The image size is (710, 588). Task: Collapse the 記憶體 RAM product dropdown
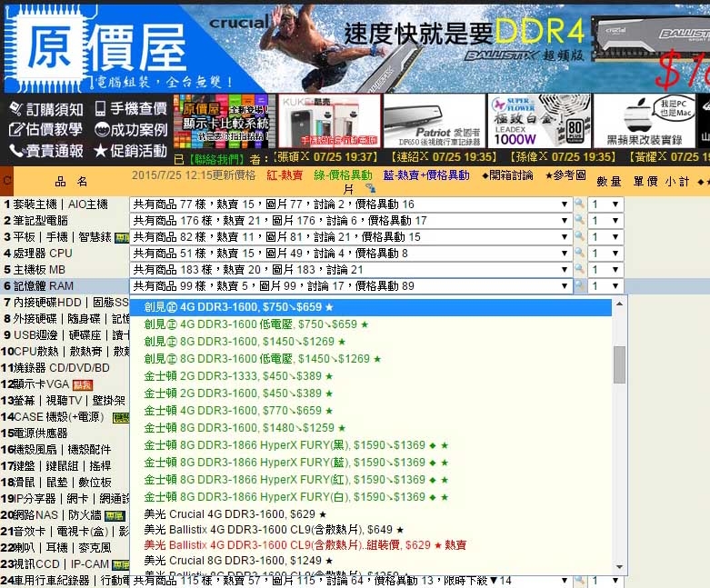point(350,286)
